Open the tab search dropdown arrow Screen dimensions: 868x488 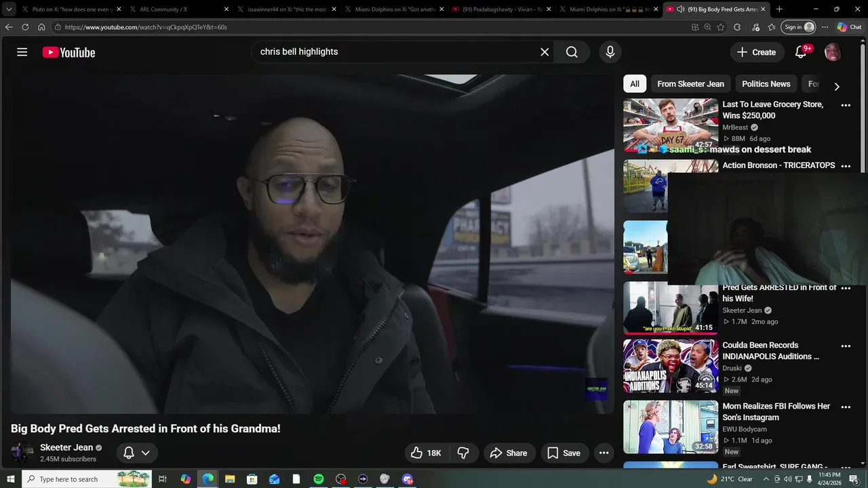pyautogui.click(x=9, y=9)
